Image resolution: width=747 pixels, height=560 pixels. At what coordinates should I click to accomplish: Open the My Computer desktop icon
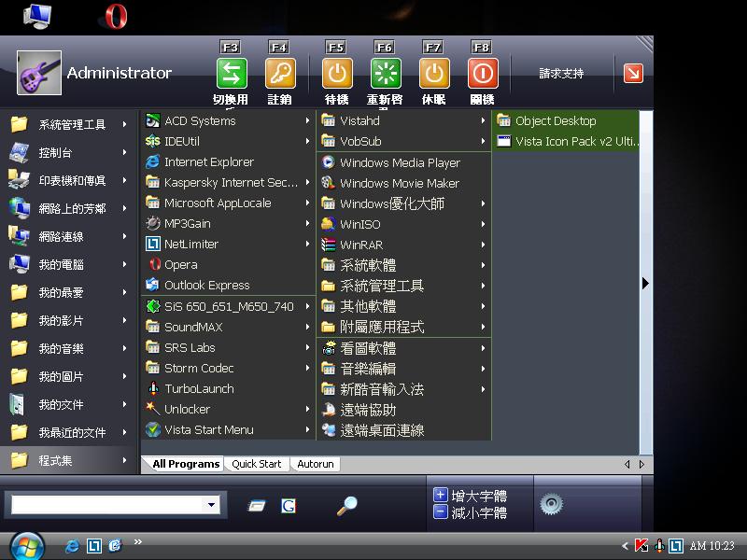[36, 16]
